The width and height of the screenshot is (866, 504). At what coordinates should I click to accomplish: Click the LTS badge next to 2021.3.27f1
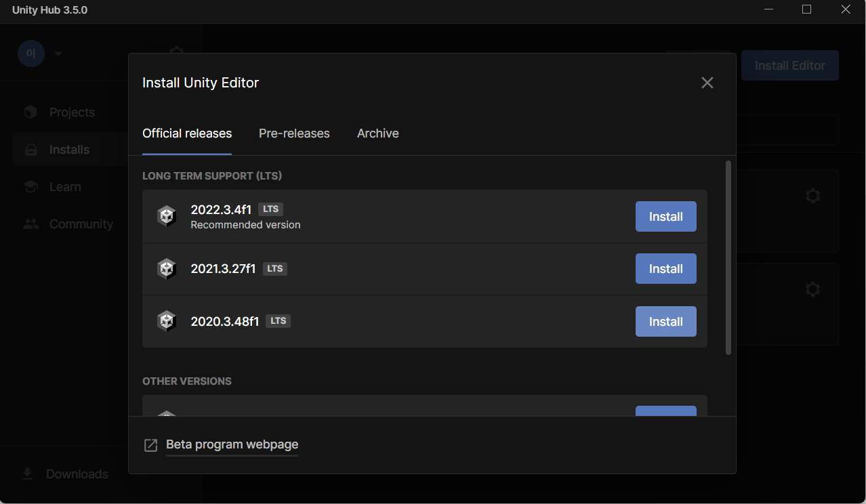coord(275,269)
